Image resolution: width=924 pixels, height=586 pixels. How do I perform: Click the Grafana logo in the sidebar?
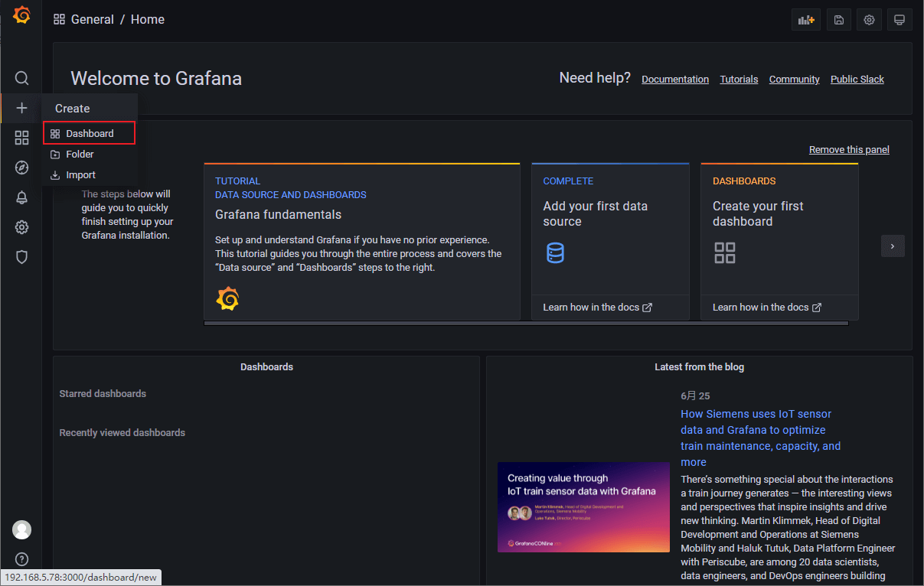tap(21, 15)
